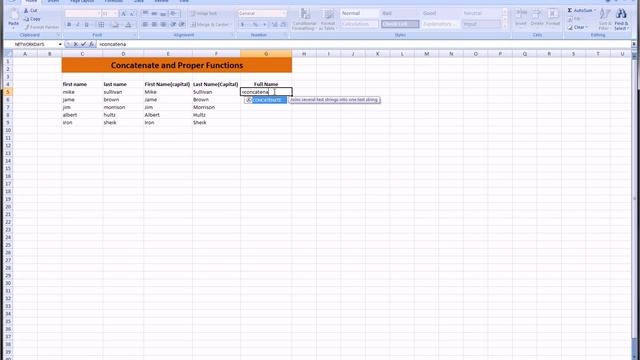Click the Select All corner button

coord(8,53)
